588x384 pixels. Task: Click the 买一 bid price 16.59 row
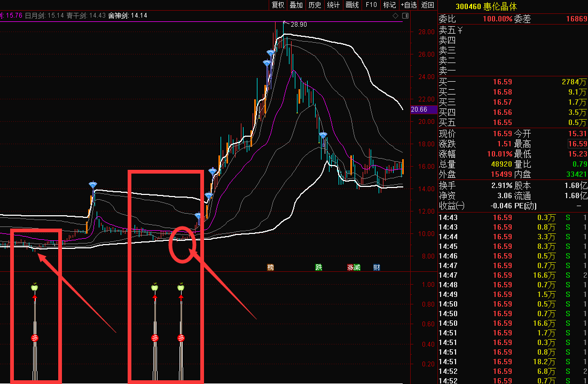pyautogui.click(x=501, y=82)
